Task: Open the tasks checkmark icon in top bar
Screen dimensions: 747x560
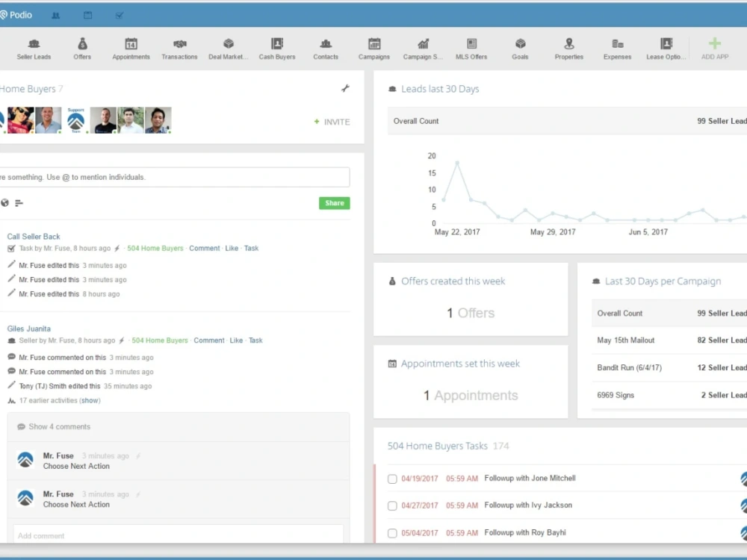Action: (x=120, y=15)
